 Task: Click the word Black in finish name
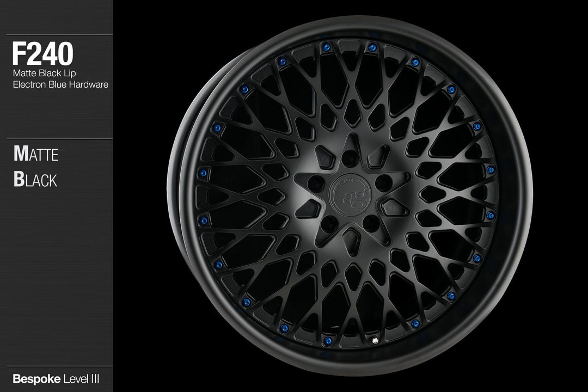tap(35, 180)
